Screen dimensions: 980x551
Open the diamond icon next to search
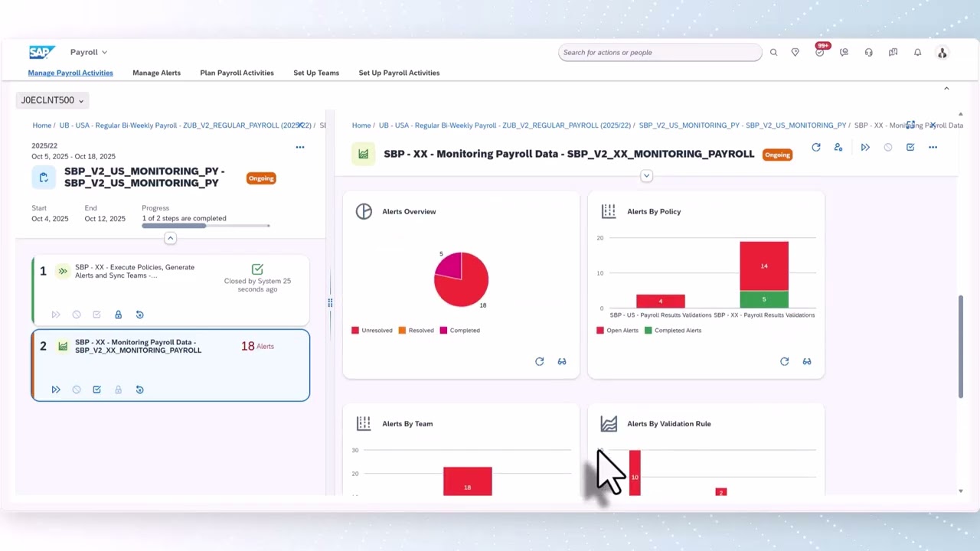click(x=795, y=52)
